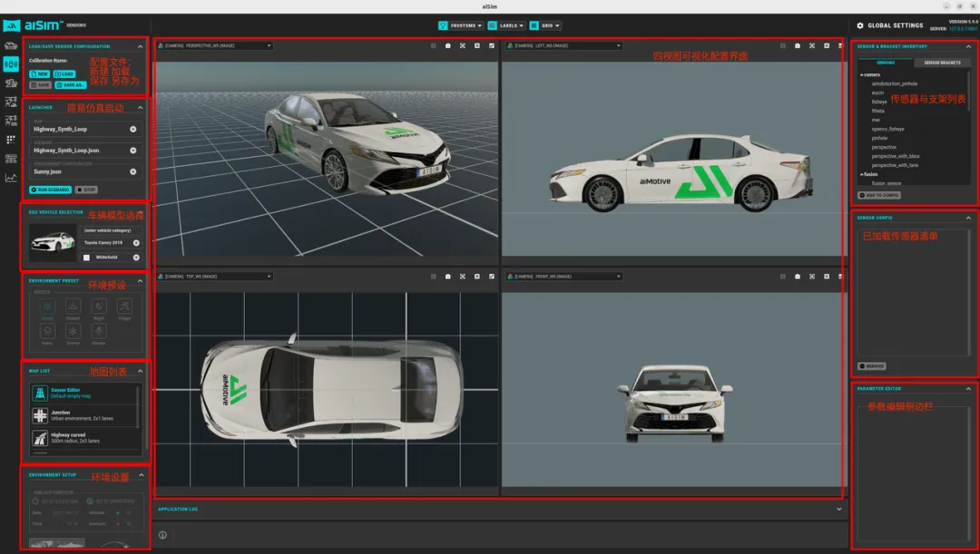Screen dimensions: 980x554
Task: Select the Night environment preset icon
Action: pyautogui.click(x=99, y=307)
